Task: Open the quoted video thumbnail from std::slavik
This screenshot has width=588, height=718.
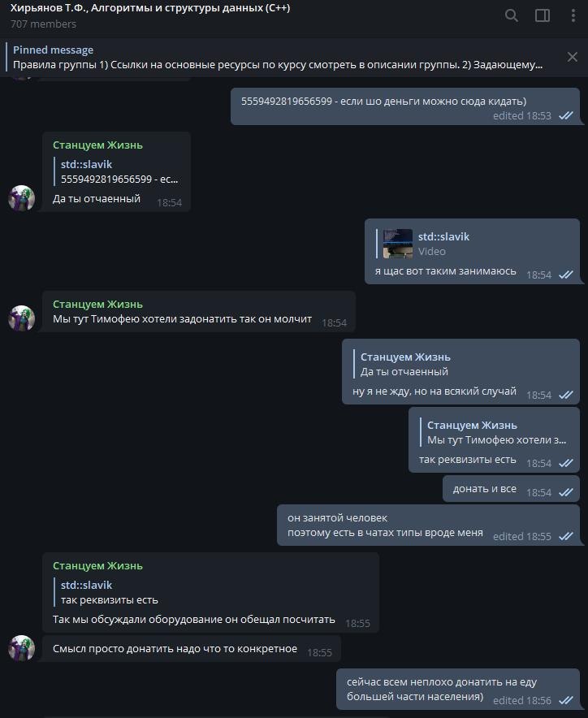Action: (x=397, y=244)
